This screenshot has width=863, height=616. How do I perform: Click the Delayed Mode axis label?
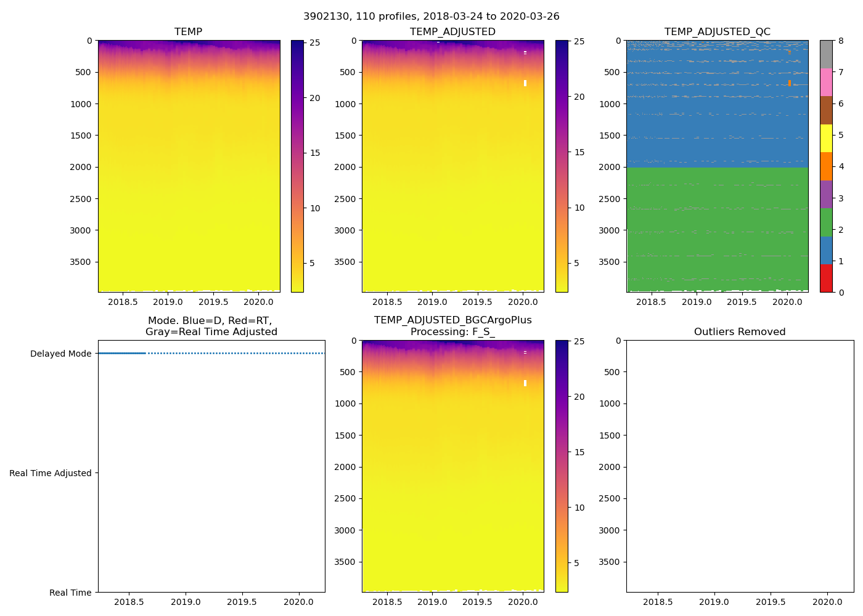pos(60,354)
